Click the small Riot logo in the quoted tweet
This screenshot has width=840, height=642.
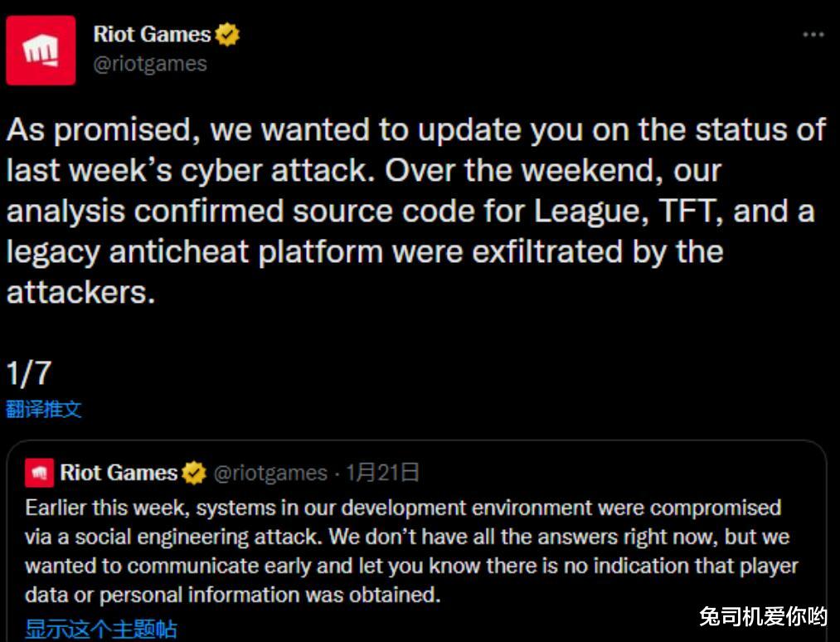[x=39, y=473]
